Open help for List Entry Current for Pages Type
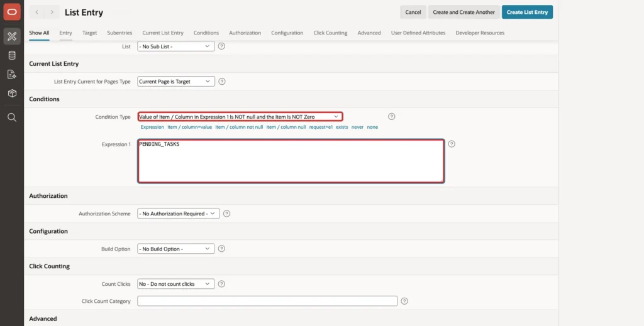 222,81
